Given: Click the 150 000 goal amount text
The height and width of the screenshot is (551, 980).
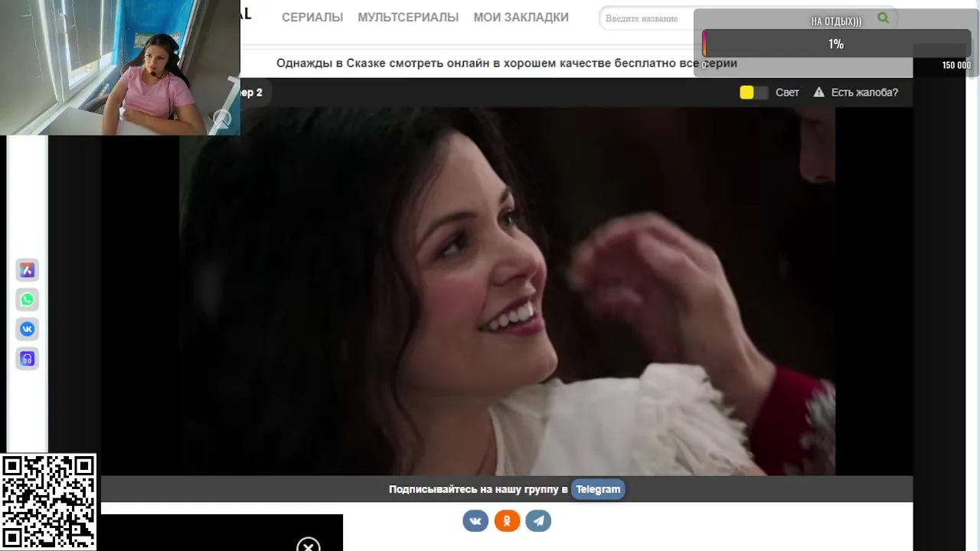Looking at the screenshot, I should (x=956, y=66).
